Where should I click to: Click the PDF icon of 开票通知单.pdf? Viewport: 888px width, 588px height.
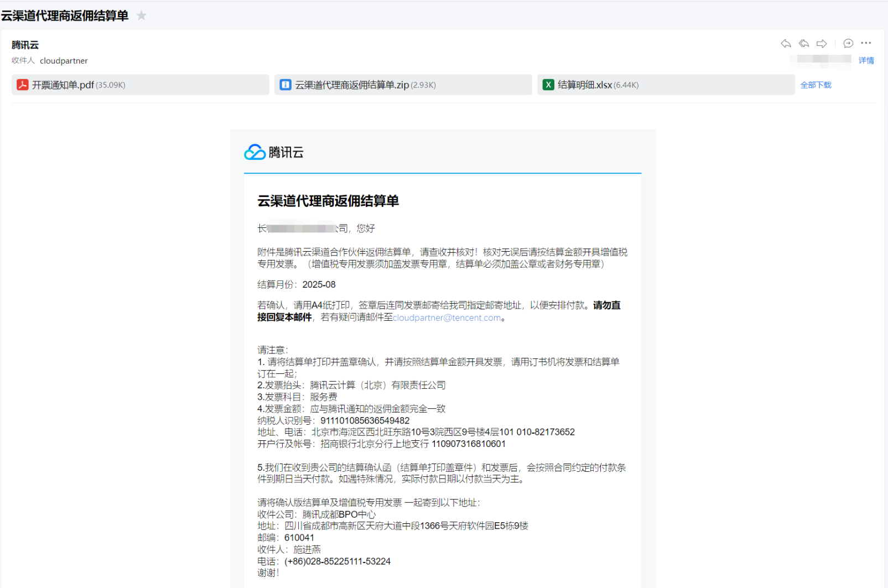click(23, 85)
